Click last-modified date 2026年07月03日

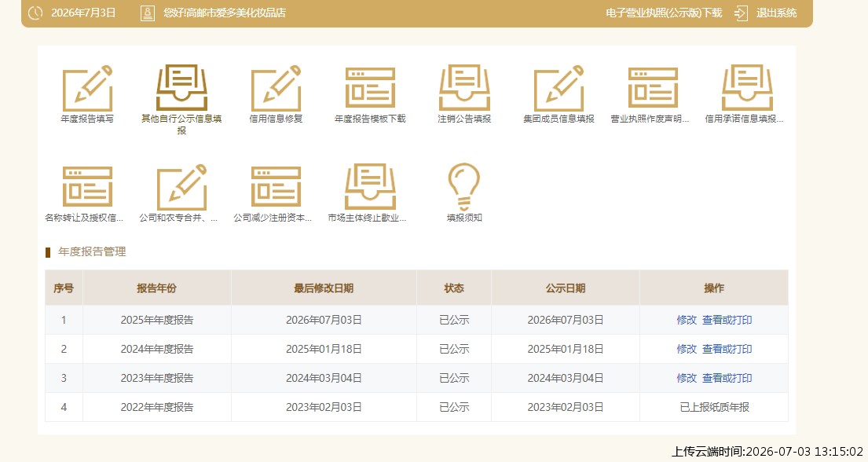(x=324, y=321)
